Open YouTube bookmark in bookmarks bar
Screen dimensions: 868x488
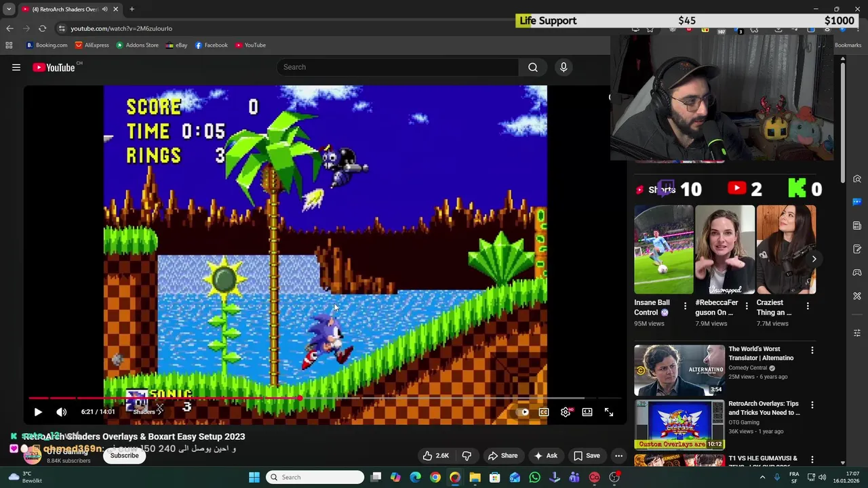coord(250,45)
